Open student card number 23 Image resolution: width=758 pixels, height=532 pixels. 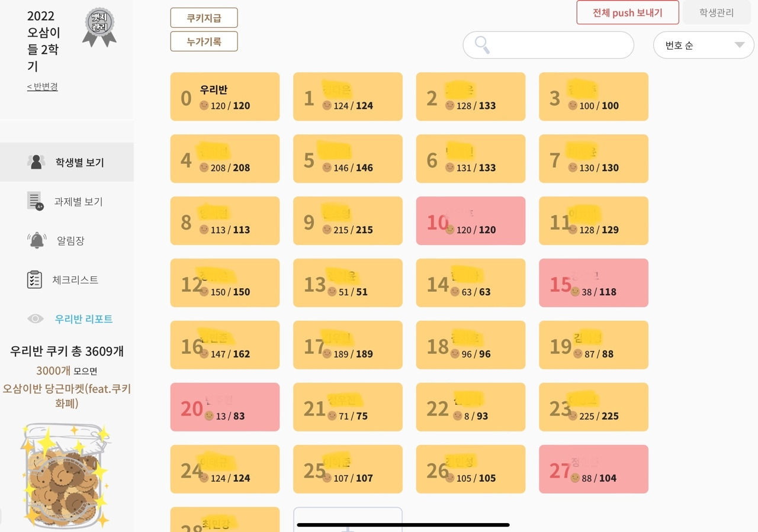pos(593,407)
